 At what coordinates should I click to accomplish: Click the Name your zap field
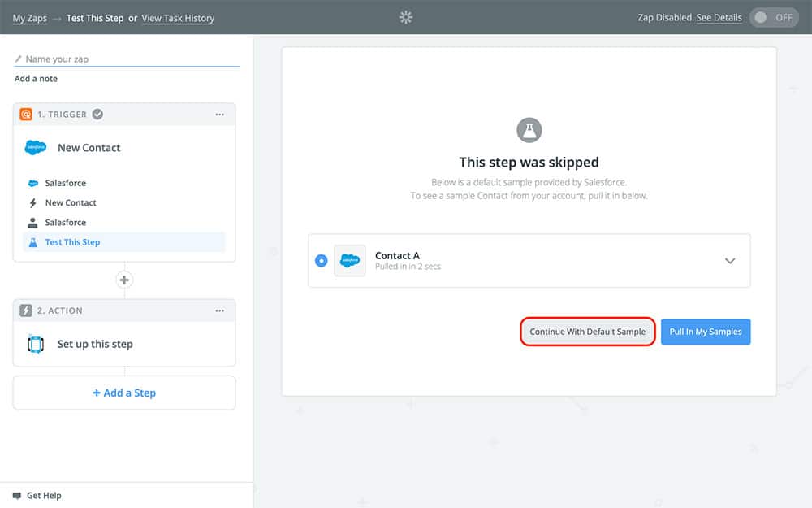(x=130, y=59)
